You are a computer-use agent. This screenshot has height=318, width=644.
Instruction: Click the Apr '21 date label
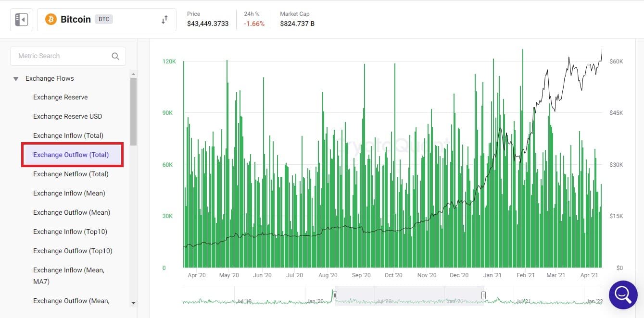click(589, 275)
